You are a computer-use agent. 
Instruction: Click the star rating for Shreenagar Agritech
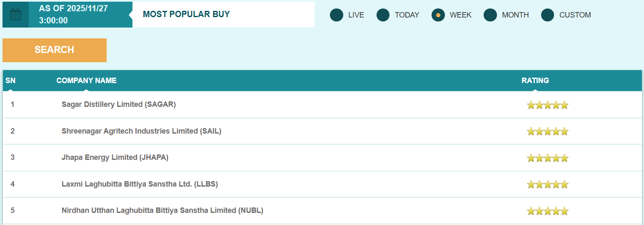[547, 131]
